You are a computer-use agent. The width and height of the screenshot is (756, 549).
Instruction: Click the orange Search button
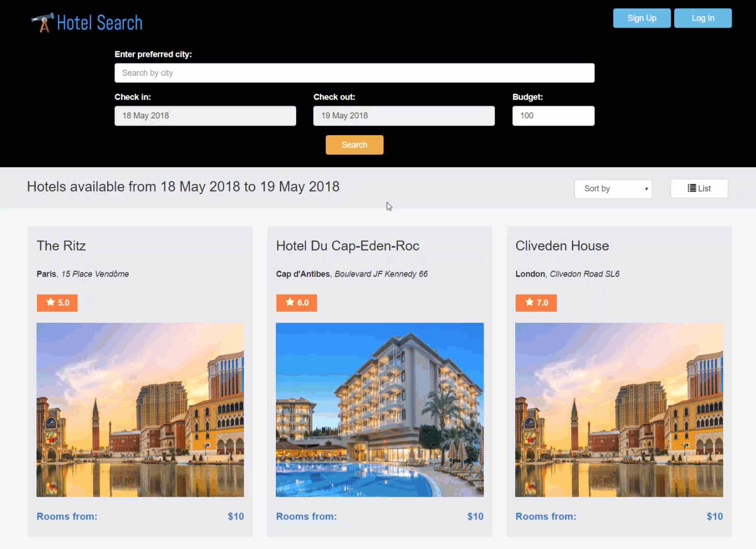pos(355,145)
